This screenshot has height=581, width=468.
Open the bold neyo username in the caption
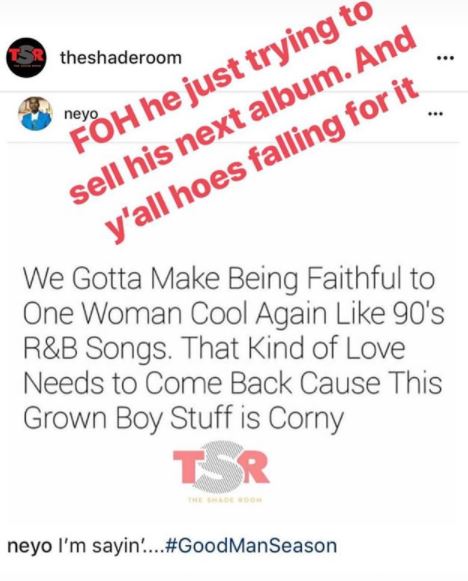[29, 547]
